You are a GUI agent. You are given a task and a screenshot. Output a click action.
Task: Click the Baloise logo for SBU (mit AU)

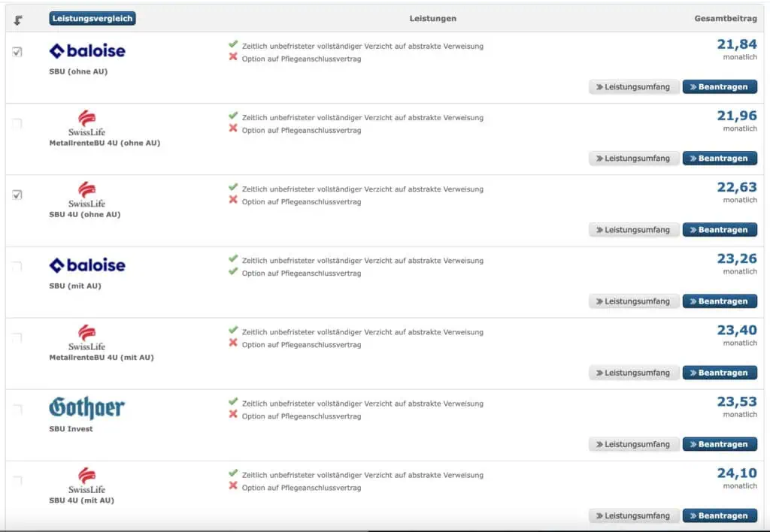click(x=87, y=265)
